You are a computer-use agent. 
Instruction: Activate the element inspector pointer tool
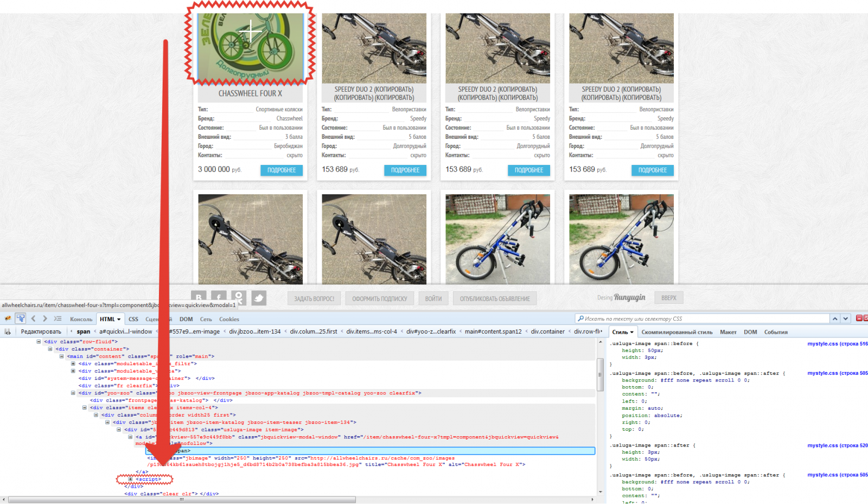pos(21,318)
